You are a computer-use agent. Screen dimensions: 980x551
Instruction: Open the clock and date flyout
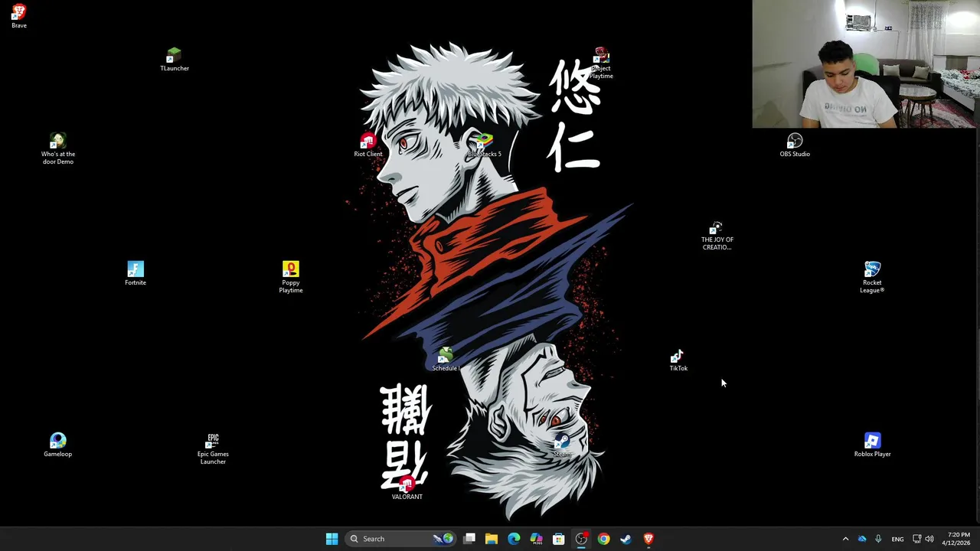click(956, 539)
